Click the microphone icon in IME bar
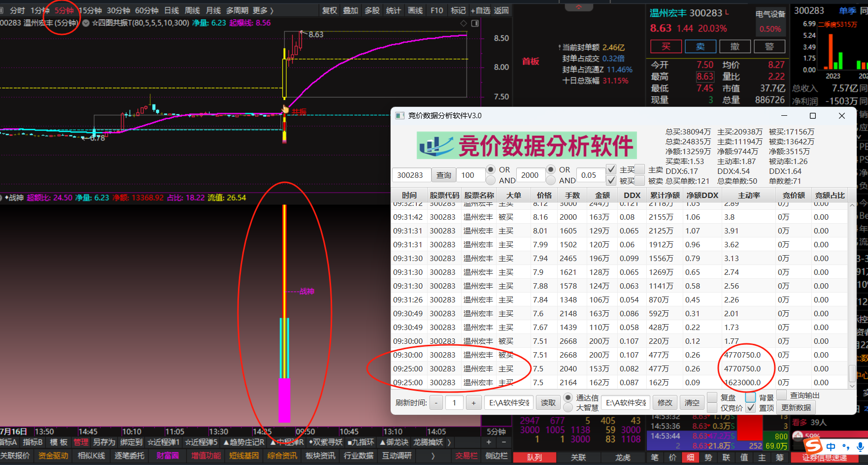The image size is (868, 465). pos(860,446)
